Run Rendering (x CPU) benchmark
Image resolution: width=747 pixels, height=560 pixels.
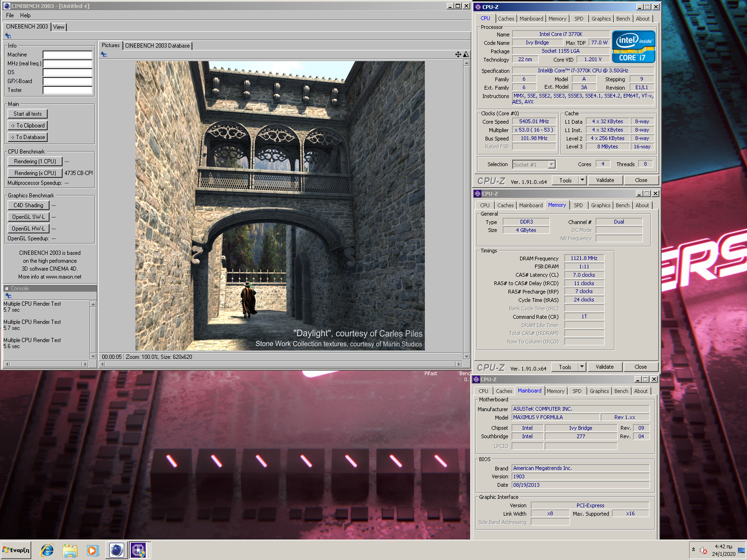click(35, 173)
